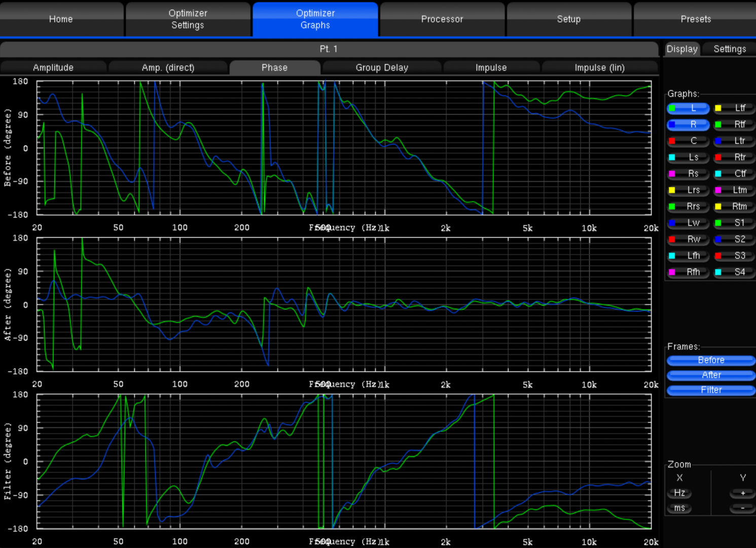The height and width of the screenshot is (548, 756).
Task: Enable the Ltf channel graph
Action: pos(735,108)
